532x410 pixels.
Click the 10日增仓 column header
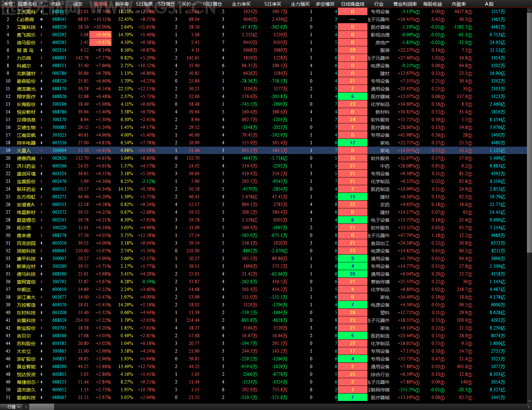click(212, 4)
